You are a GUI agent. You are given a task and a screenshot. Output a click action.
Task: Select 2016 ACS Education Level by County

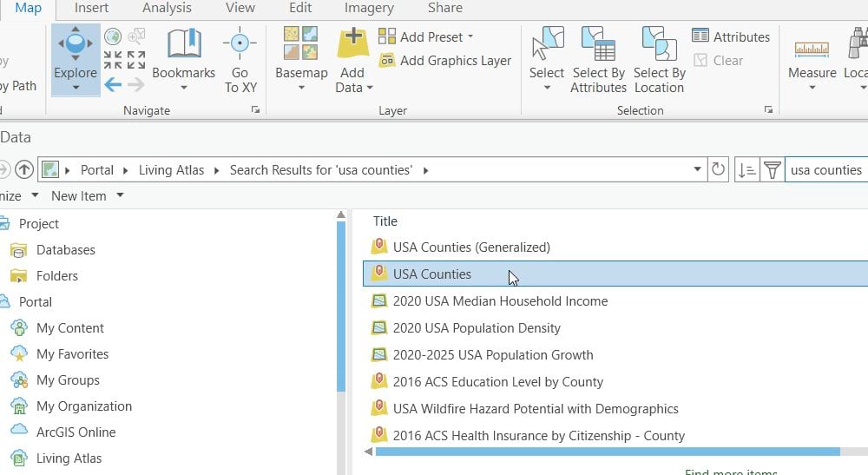pos(497,382)
